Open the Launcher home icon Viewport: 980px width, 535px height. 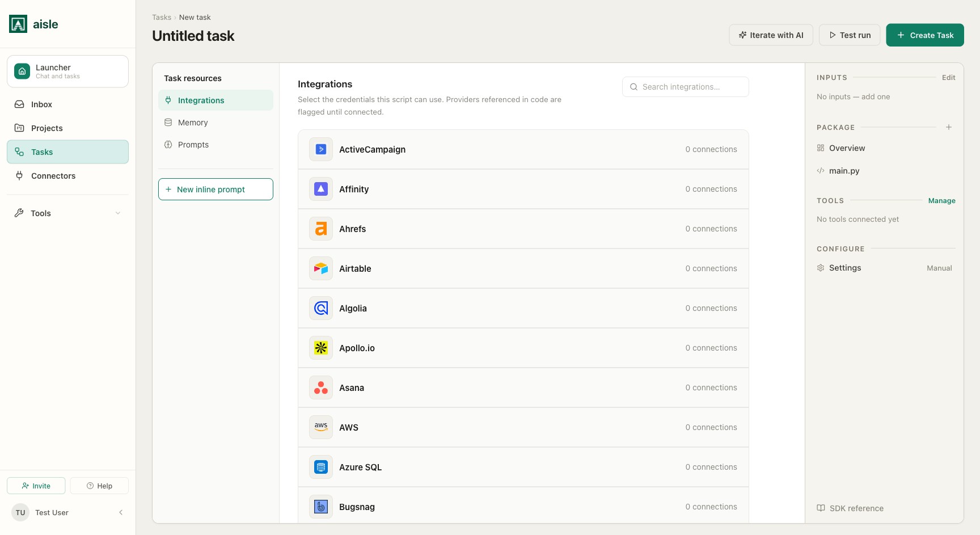click(22, 71)
